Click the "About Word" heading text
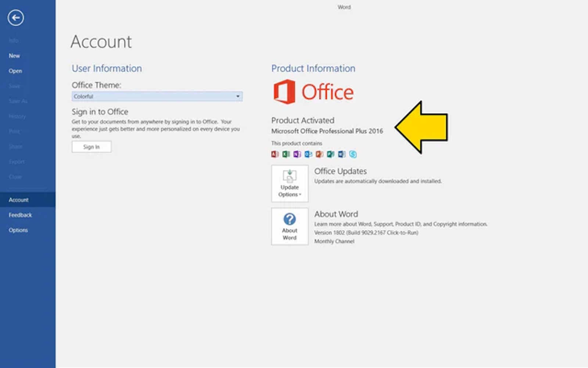The height and width of the screenshot is (368, 588). (336, 214)
